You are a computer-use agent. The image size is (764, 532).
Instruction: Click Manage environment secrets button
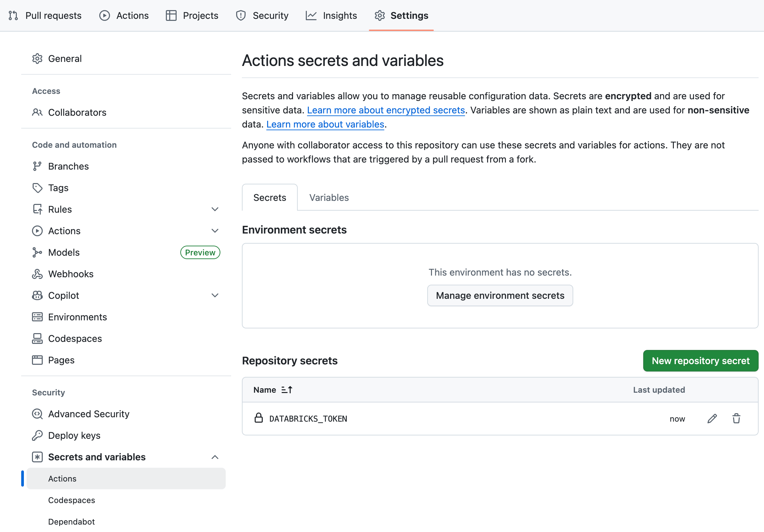click(500, 295)
